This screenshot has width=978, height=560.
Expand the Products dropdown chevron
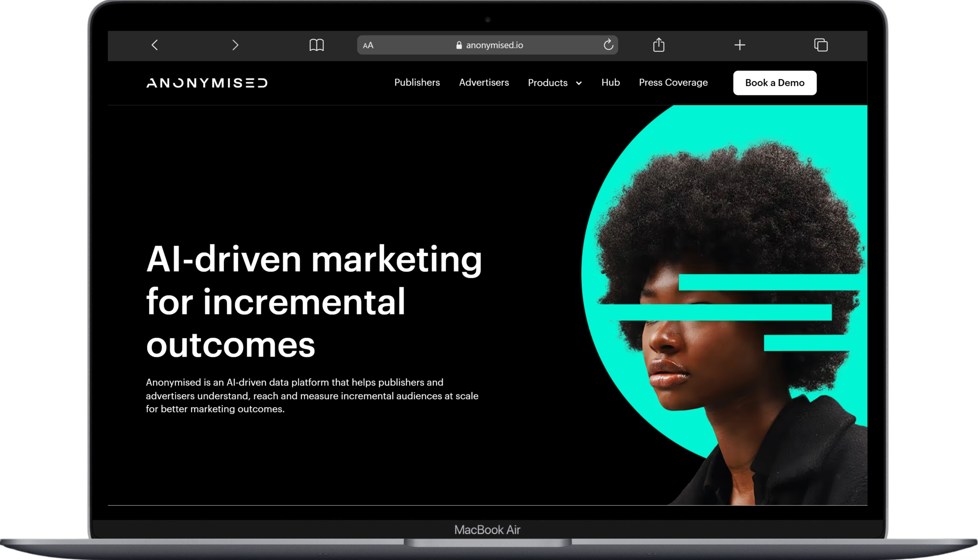578,83
